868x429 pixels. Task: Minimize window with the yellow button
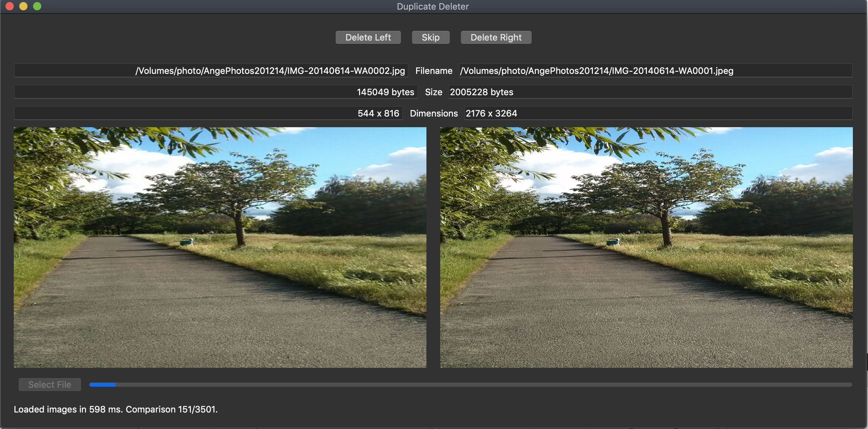click(x=23, y=6)
